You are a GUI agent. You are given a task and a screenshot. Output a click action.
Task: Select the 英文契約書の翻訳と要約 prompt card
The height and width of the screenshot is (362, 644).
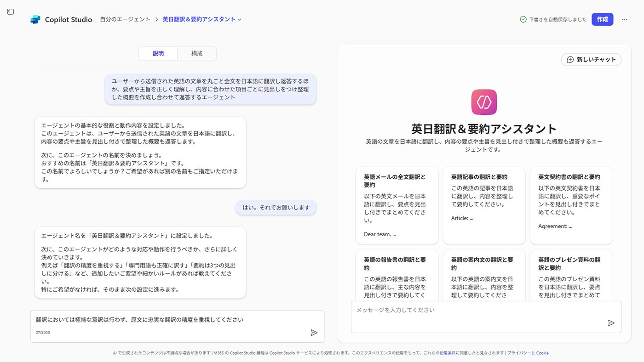pos(571,205)
